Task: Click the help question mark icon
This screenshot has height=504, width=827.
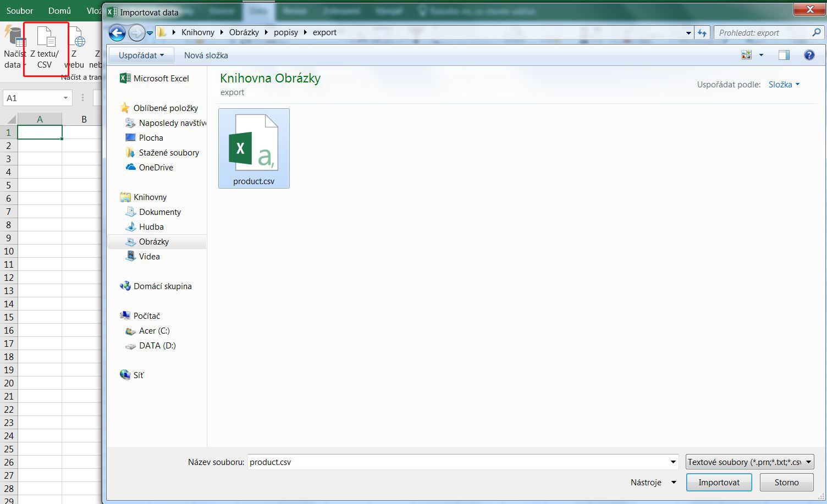Action: [x=809, y=55]
